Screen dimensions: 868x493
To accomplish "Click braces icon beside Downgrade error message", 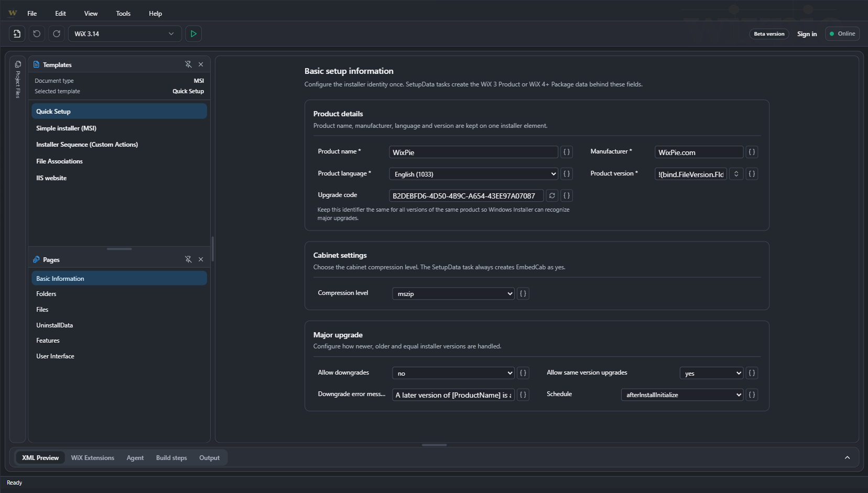I will pos(523,395).
